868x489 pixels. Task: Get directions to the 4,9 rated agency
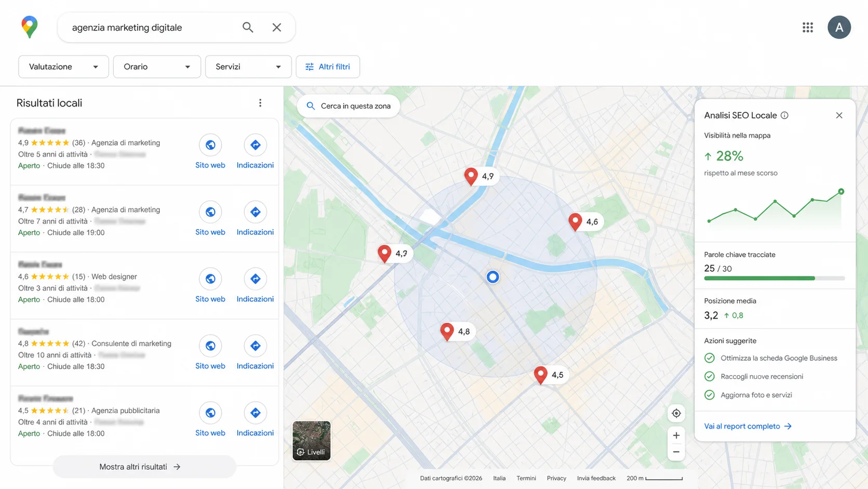tap(255, 152)
